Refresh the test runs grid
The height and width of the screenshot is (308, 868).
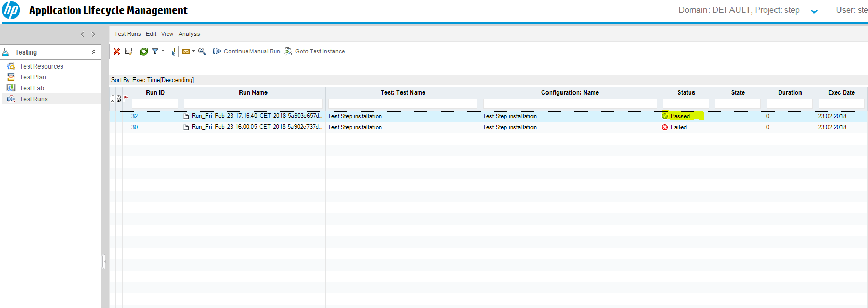(144, 51)
